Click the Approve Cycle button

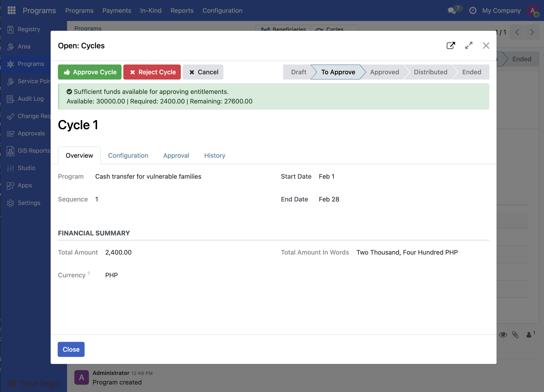click(x=90, y=72)
